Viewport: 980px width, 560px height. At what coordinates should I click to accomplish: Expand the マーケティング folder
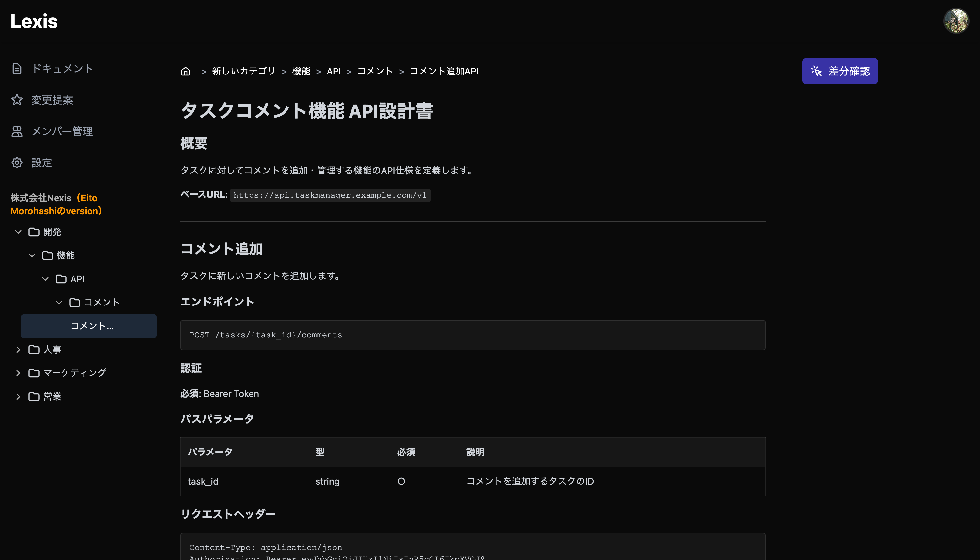[x=18, y=373]
